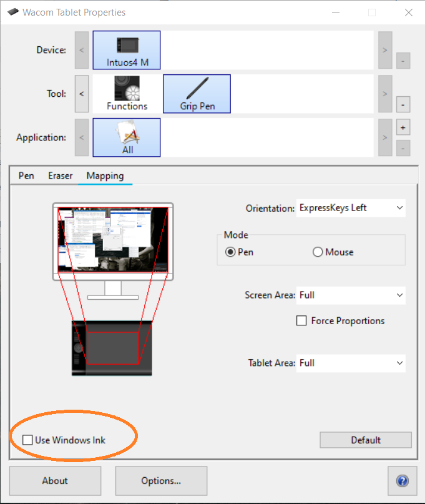Open the help question mark button
Viewport: 425px width, 504px height.
click(403, 481)
